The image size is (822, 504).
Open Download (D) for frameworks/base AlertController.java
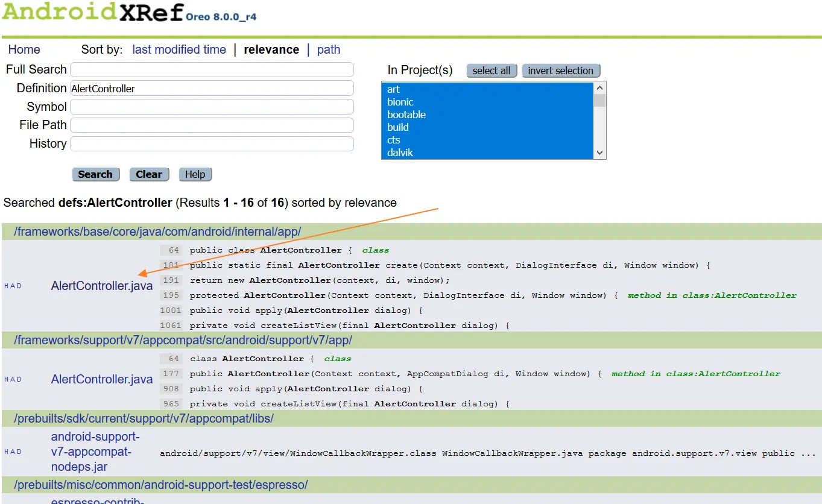click(19, 286)
